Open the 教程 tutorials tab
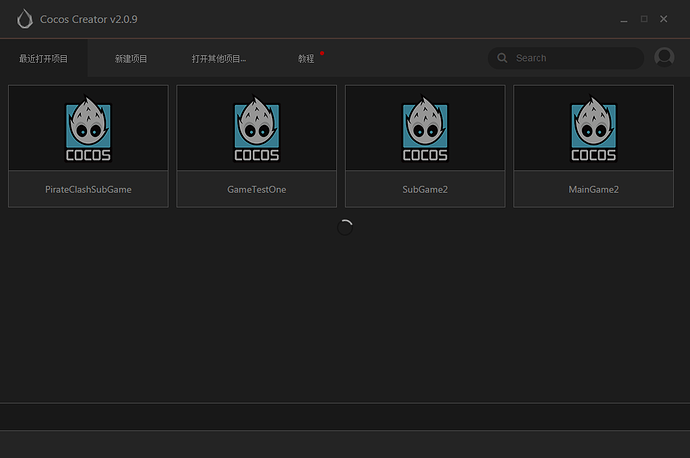Image resolution: width=690 pixels, height=458 pixels. point(306,59)
